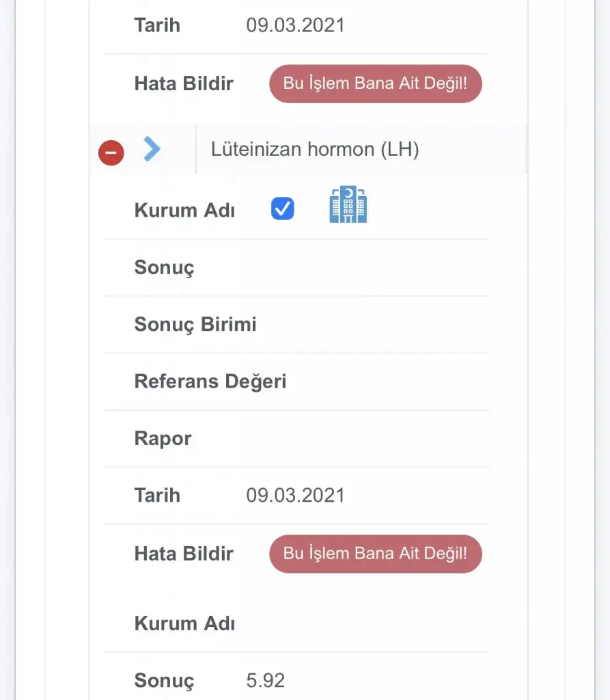
Task: Collapse the row with the red minus icon
Action: click(111, 152)
